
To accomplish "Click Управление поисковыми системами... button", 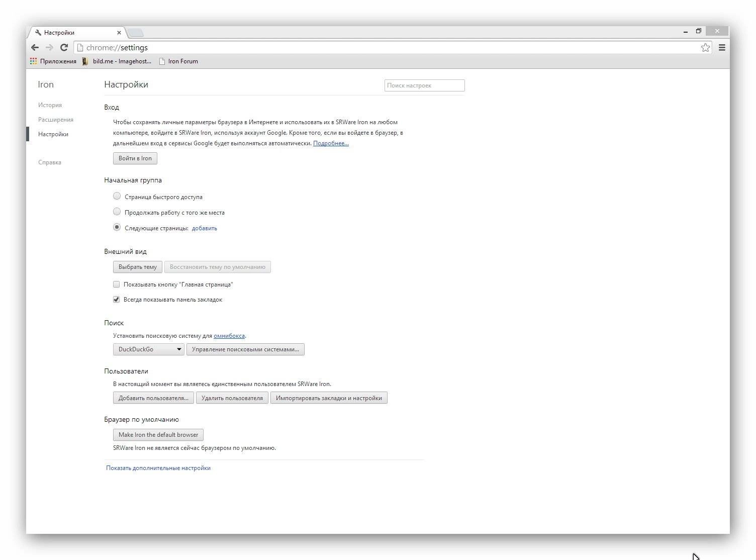I will [245, 349].
